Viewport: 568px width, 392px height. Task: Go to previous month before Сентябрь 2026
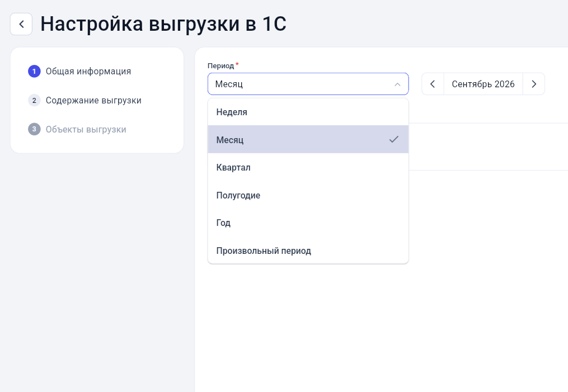click(x=433, y=84)
